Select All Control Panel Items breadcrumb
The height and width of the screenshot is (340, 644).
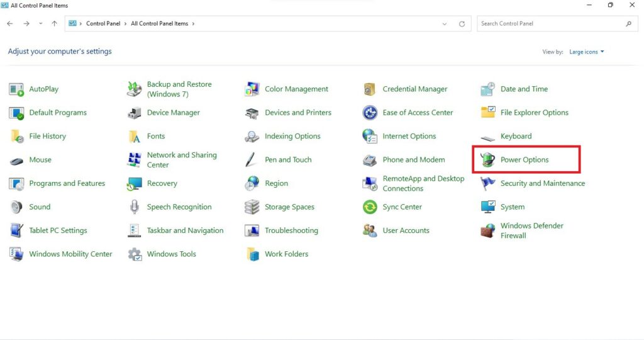click(159, 24)
